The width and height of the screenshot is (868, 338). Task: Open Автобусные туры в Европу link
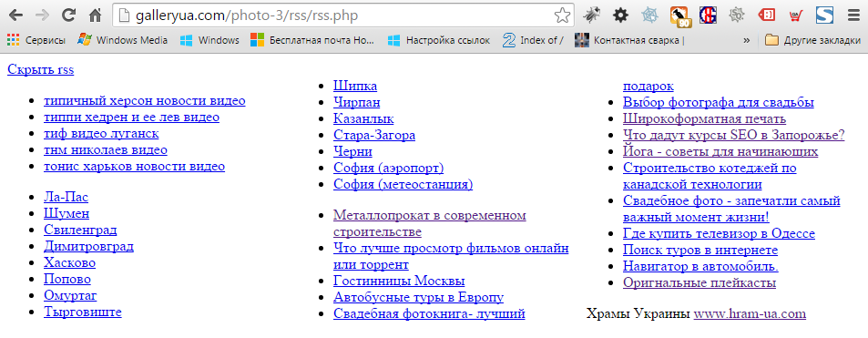pyautogui.click(x=418, y=297)
